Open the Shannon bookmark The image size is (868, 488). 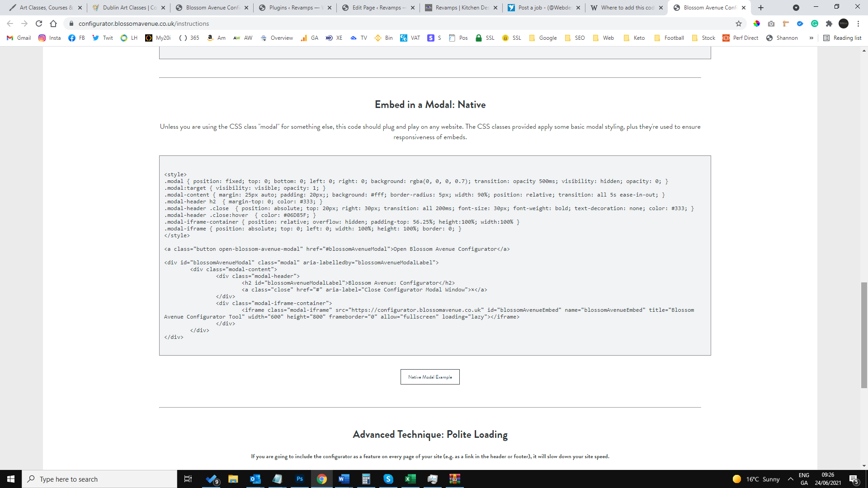click(782, 38)
